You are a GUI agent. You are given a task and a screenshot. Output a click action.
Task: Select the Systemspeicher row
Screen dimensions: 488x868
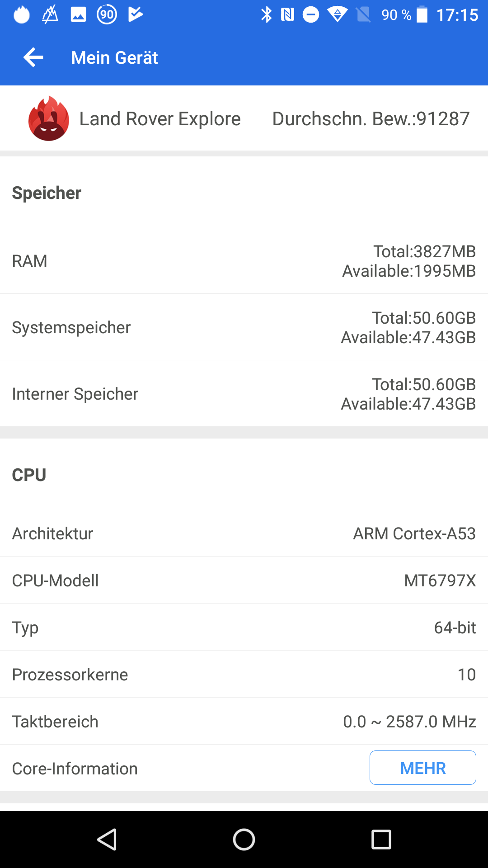pyautogui.click(x=244, y=327)
